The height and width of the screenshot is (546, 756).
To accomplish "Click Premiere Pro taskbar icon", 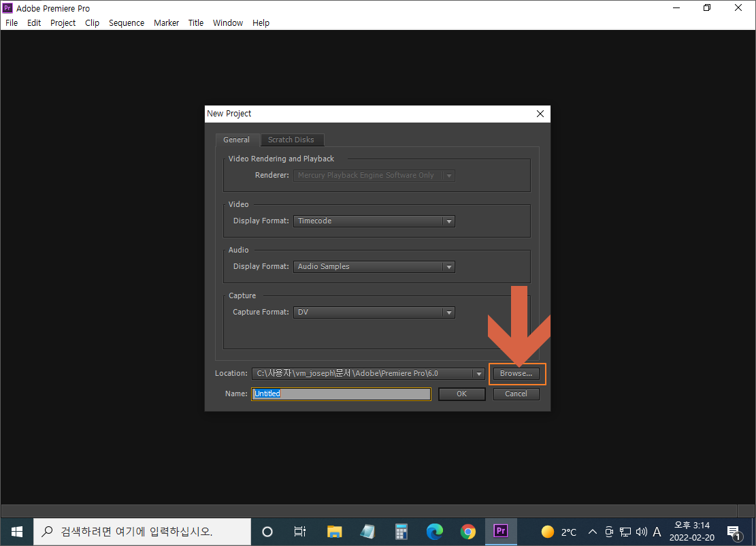I will click(x=501, y=532).
